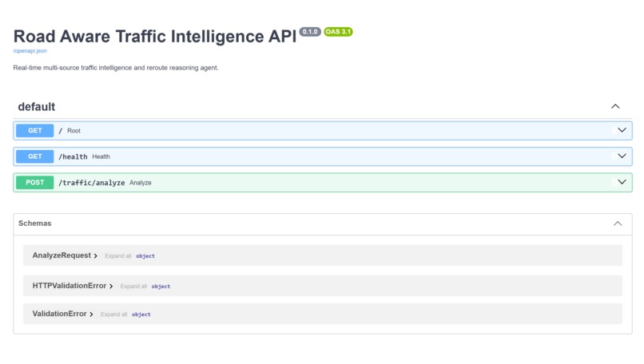Click the ValidationError schema name

pyautogui.click(x=60, y=314)
